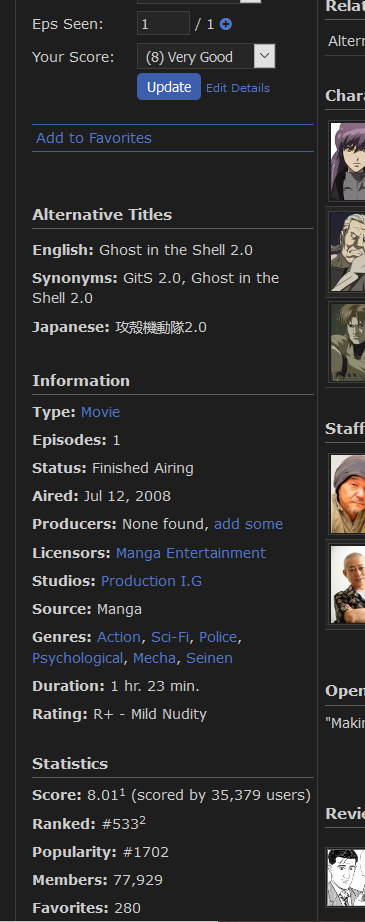The height and width of the screenshot is (922, 365).
Task: Open the Production I.G studio link
Action: click(x=151, y=581)
